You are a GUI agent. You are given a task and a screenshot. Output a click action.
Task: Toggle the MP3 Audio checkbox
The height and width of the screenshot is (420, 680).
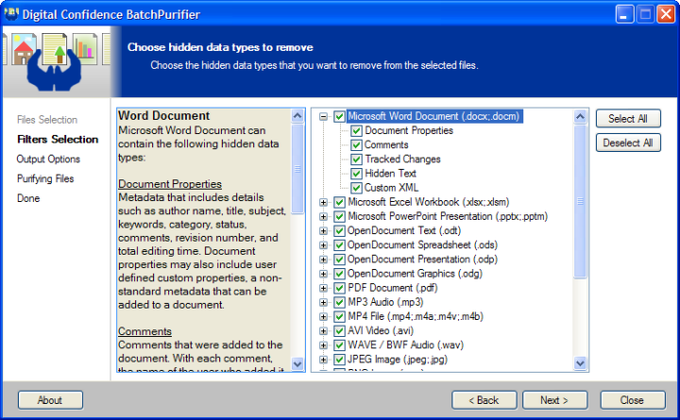click(339, 302)
